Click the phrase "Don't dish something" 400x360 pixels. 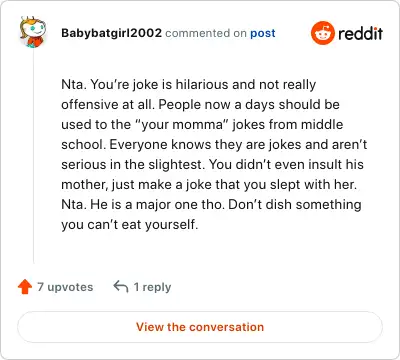pyautogui.click(x=295, y=204)
